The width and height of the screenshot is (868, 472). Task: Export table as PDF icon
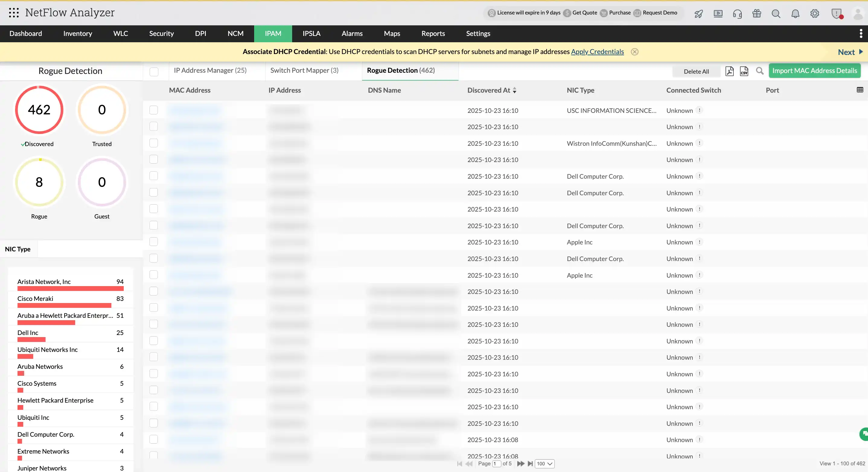tap(729, 71)
